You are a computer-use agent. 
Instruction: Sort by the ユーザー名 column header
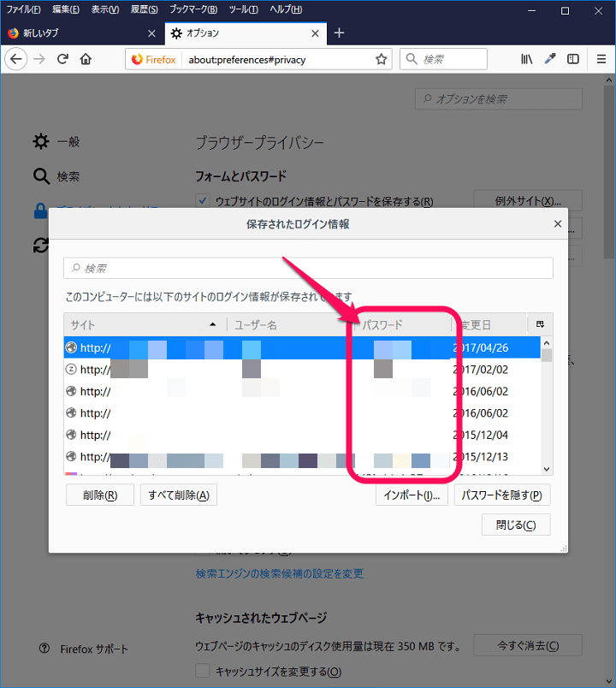(290, 324)
